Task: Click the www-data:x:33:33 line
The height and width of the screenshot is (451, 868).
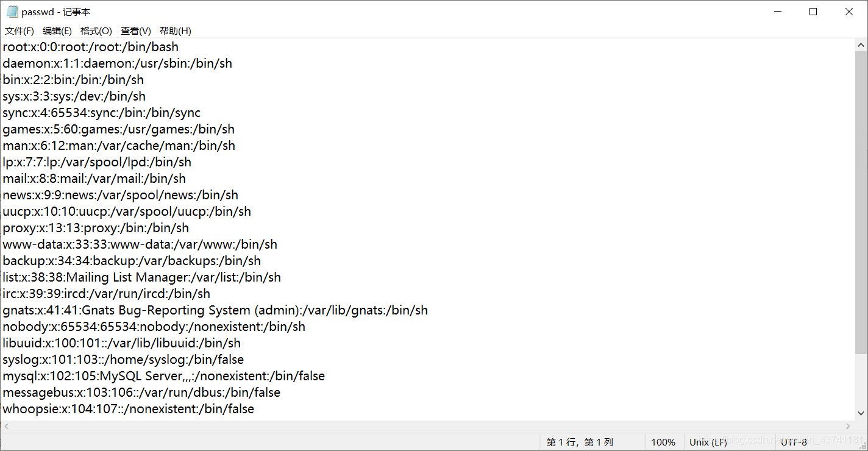Action: pyautogui.click(x=140, y=244)
